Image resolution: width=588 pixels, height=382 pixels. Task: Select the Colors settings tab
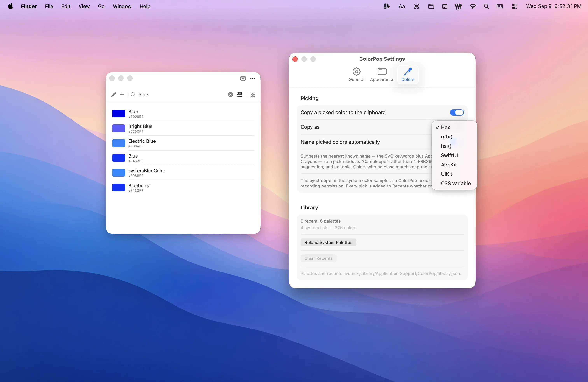pos(408,75)
